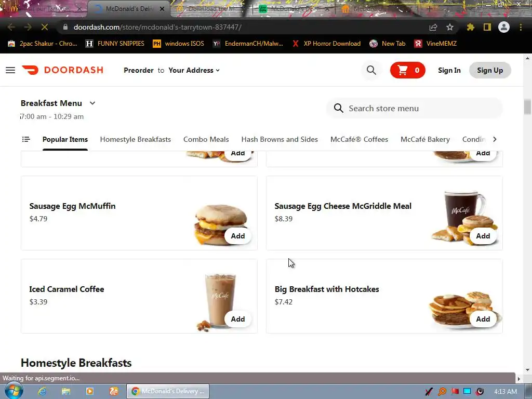Screen dimensions: 532x399
Task: Add Sausage Egg Cheese McGriddle Meal
Action: [483, 236]
